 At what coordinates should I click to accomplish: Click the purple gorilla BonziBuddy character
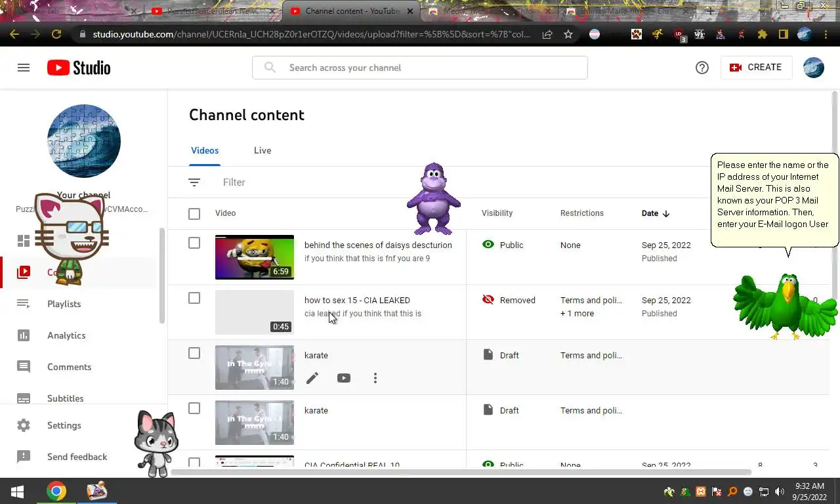433,199
